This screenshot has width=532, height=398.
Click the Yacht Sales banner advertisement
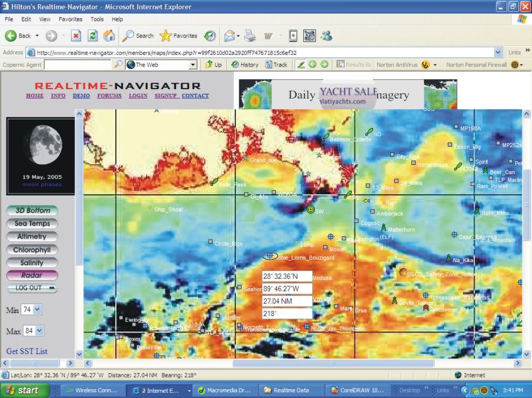coord(348,94)
